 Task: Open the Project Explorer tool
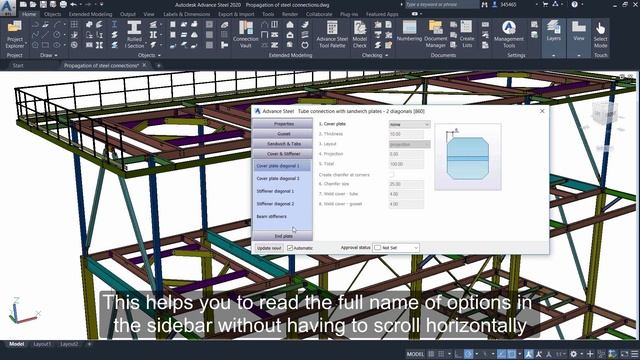pos(15,34)
